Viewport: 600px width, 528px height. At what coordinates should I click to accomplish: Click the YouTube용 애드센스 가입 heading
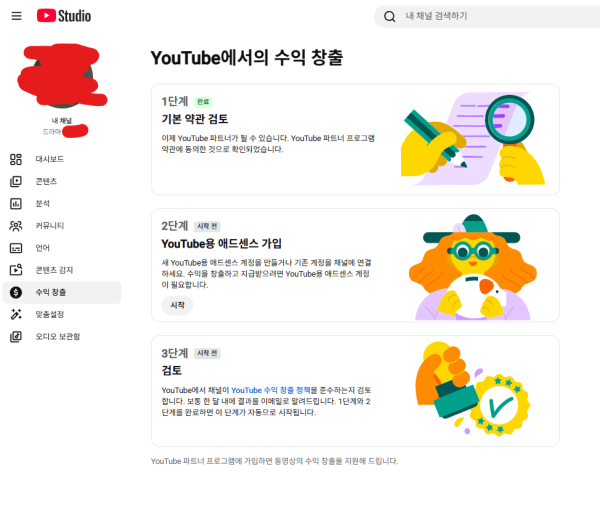point(222,244)
